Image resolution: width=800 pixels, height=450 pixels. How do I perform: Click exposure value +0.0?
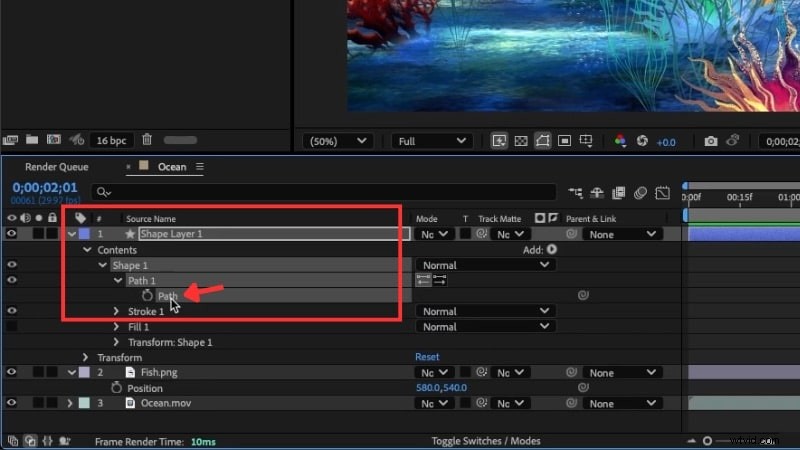[x=666, y=142]
